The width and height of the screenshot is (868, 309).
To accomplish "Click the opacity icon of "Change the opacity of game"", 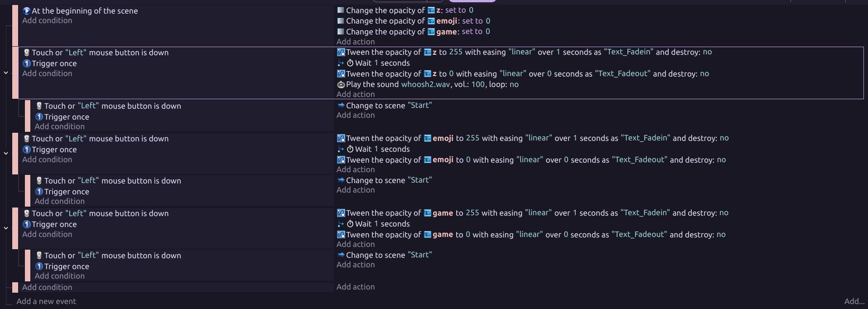I will [x=341, y=32].
